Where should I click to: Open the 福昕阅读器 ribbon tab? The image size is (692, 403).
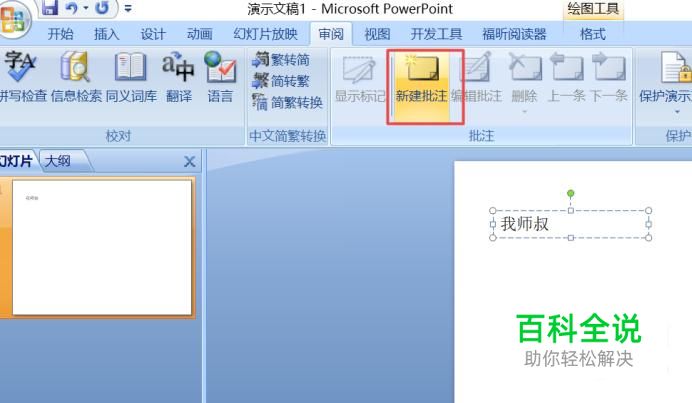tap(514, 34)
